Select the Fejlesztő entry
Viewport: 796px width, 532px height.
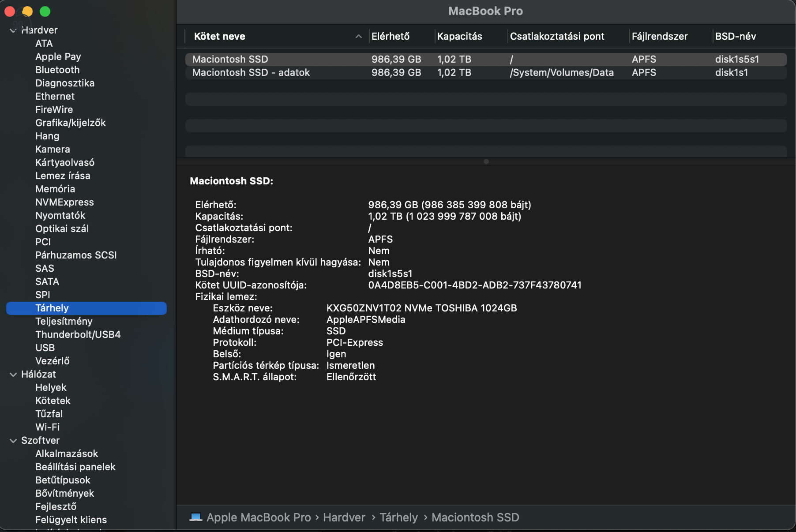click(56, 506)
